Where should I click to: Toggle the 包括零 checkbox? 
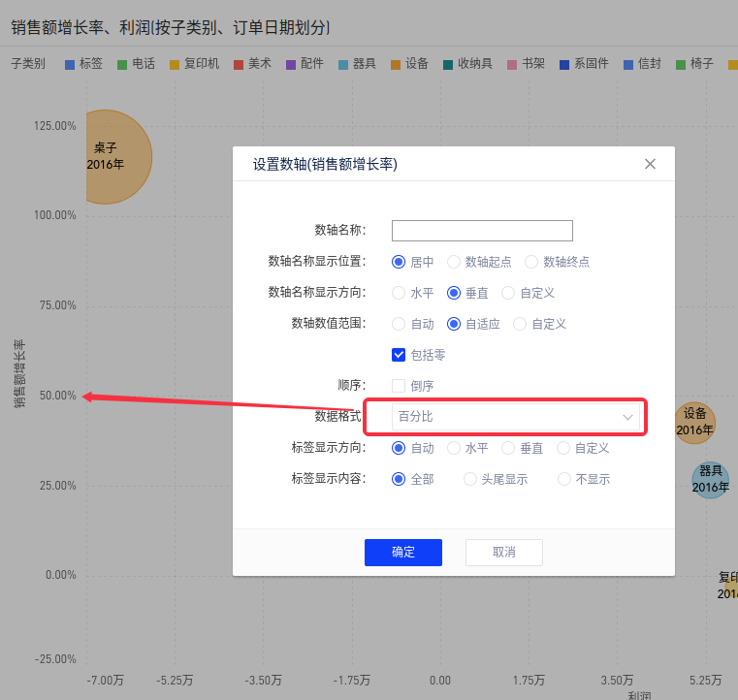pyautogui.click(x=399, y=355)
